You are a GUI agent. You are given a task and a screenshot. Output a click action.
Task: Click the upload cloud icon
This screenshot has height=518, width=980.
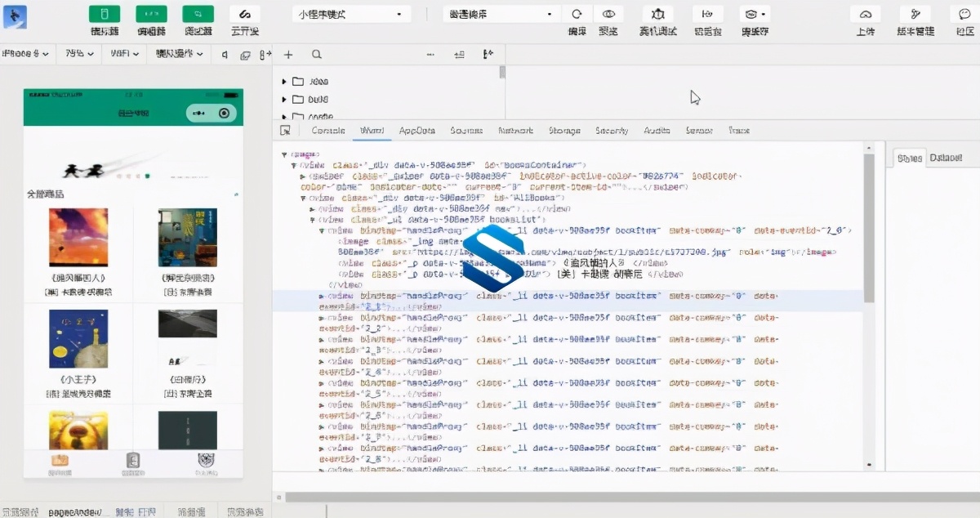pos(866,14)
